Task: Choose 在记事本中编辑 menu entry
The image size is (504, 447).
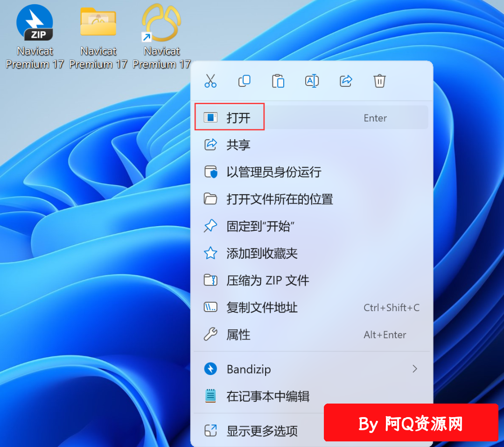Action: 311,396
